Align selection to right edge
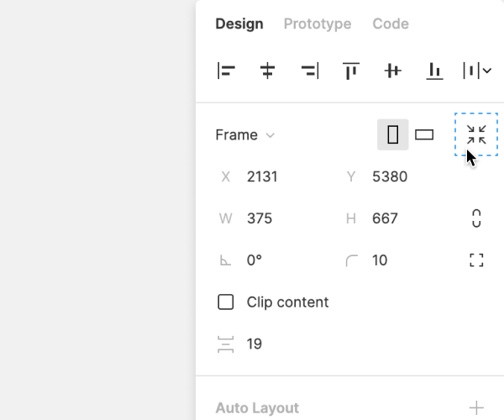The height and width of the screenshot is (420, 504). tap(309, 71)
